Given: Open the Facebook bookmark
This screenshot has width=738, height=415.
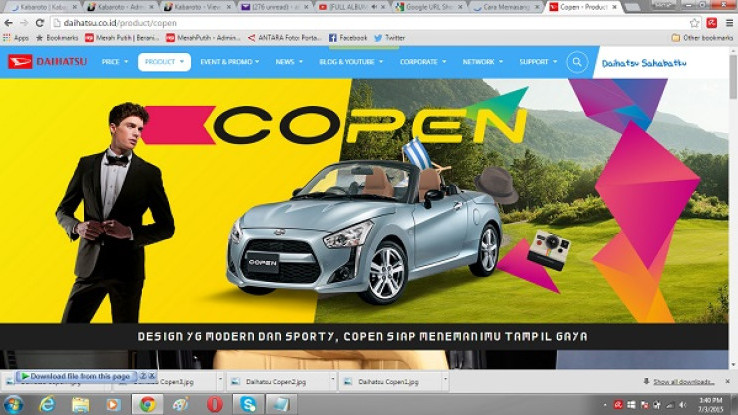Looking at the screenshot, I should 348,38.
